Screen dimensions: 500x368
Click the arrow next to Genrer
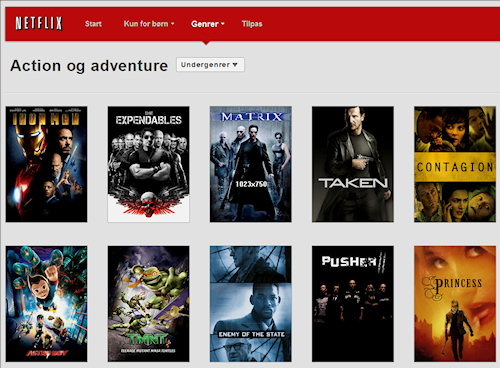(223, 24)
